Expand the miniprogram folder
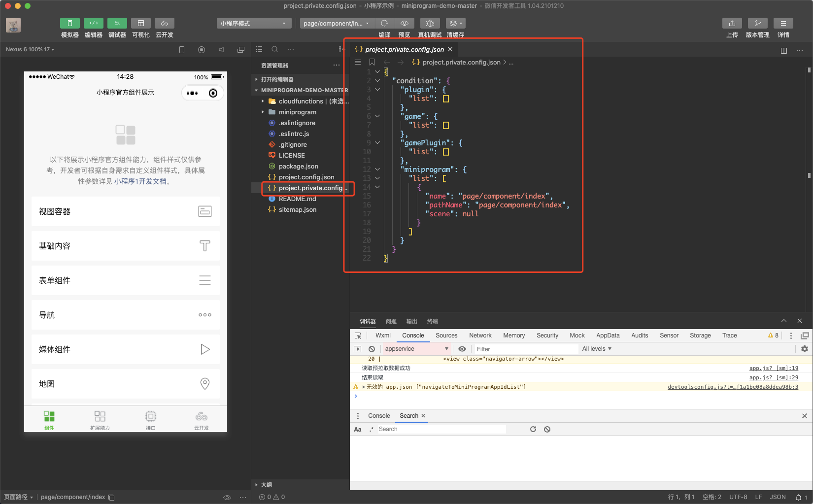 tap(301, 112)
